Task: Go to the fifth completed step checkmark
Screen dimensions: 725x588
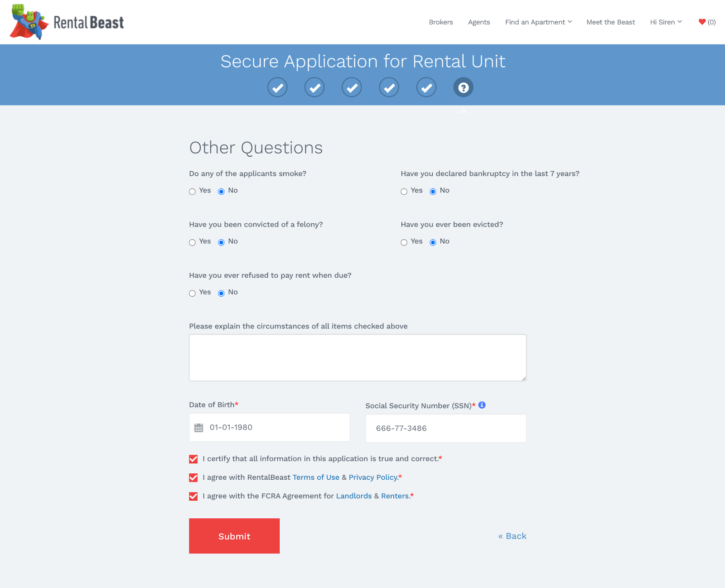Action: click(426, 87)
